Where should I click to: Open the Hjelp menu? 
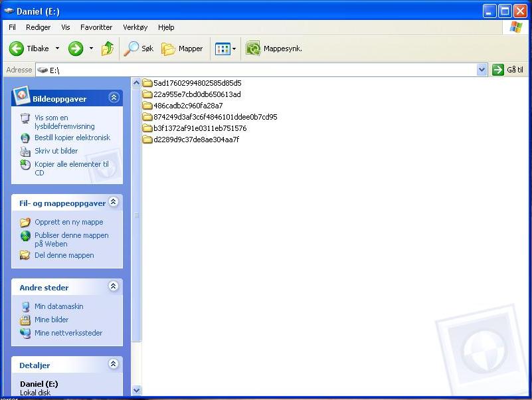coord(166,27)
